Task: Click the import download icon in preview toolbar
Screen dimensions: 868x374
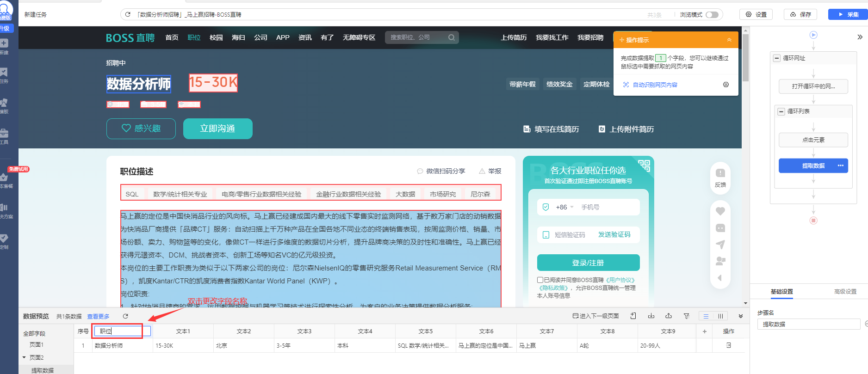Action: [651, 316]
